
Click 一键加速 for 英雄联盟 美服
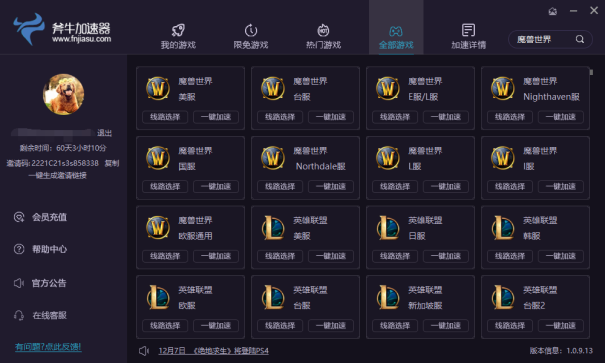click(331, 256)
